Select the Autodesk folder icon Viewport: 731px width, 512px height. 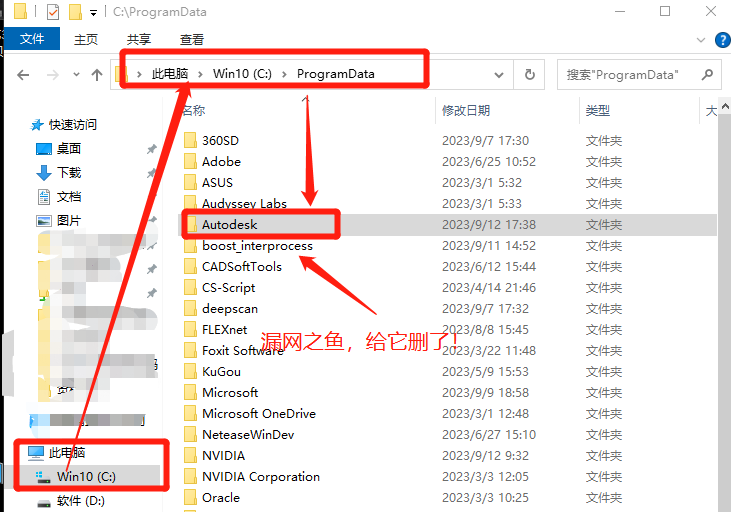point(190,225)
